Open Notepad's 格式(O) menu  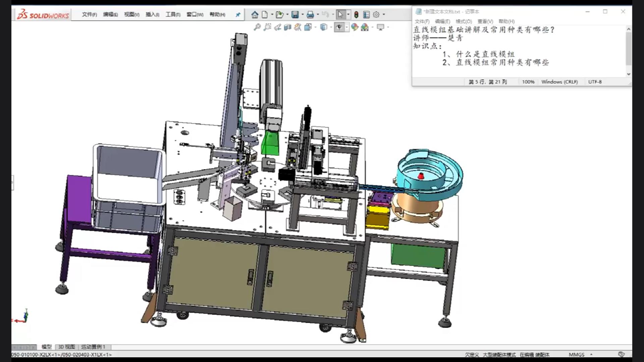pyautogui.click(x=464, y=21)
